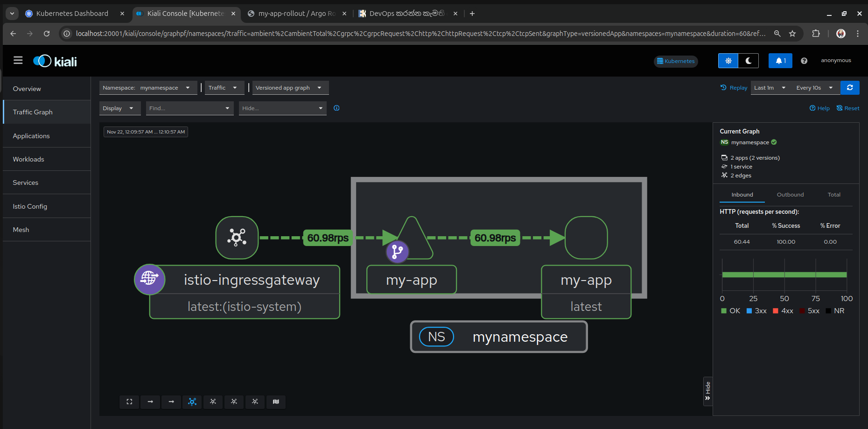Open Mesh in the sidebar
Screen dimensions: 868x429
47,230
